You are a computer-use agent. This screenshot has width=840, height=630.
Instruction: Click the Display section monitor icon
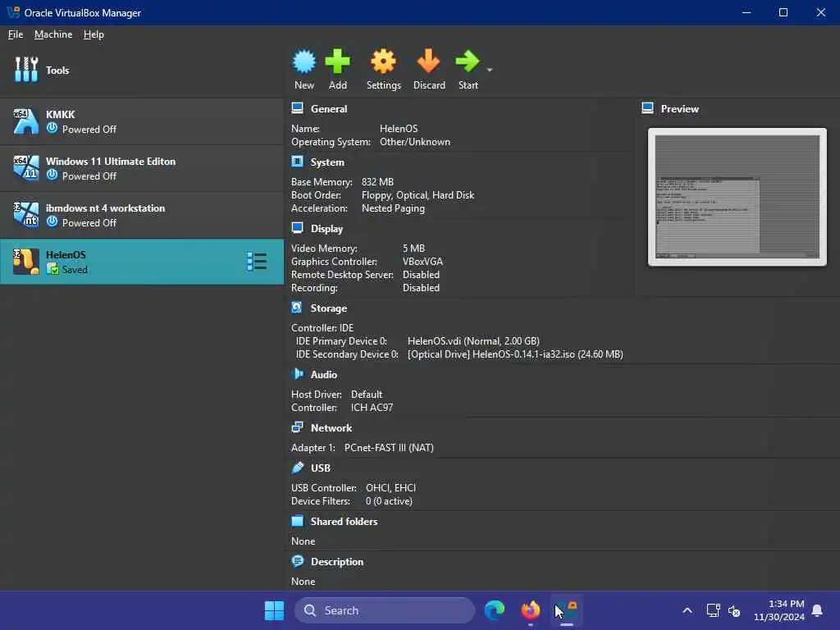(297, 228)
